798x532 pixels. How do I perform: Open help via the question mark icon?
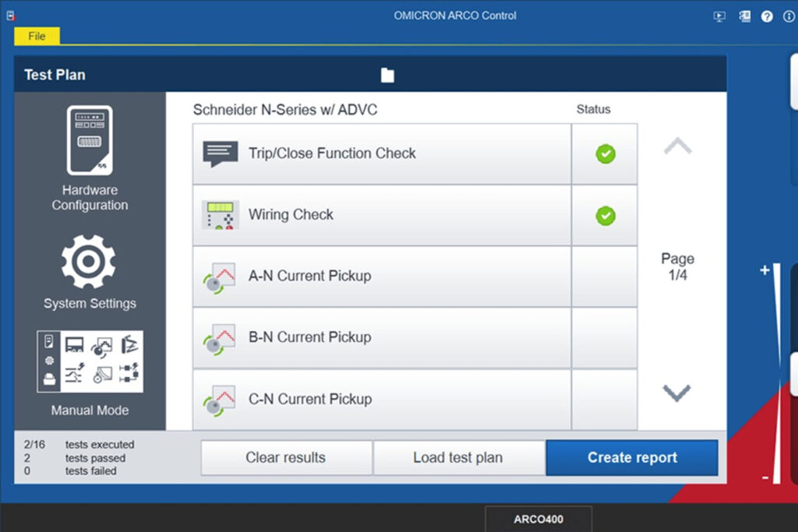point(767,17)
